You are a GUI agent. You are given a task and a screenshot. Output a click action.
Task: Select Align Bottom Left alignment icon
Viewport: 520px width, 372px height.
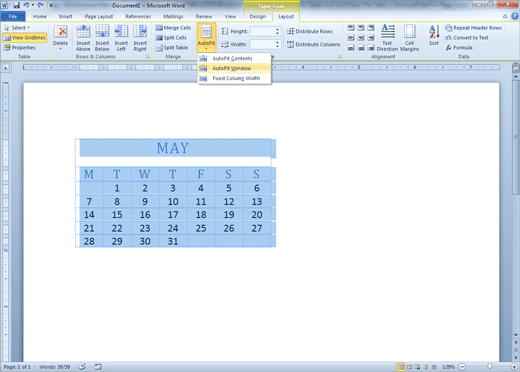[351, 48]
